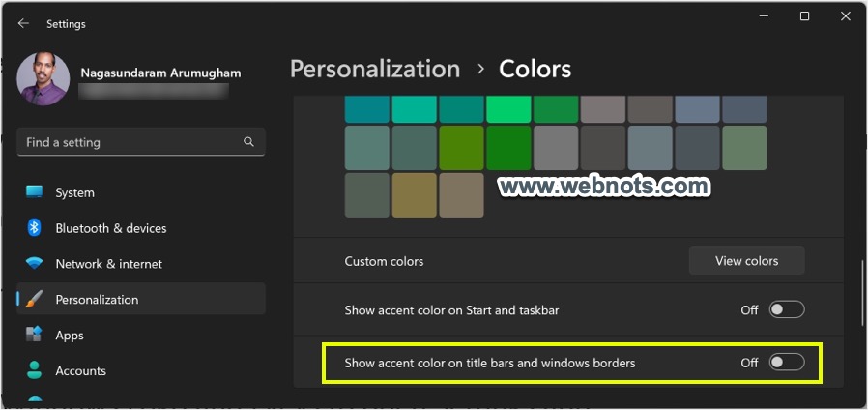Minimize the Settings window
The height and width of the screenshot is (410, 868).
(765, 16)
